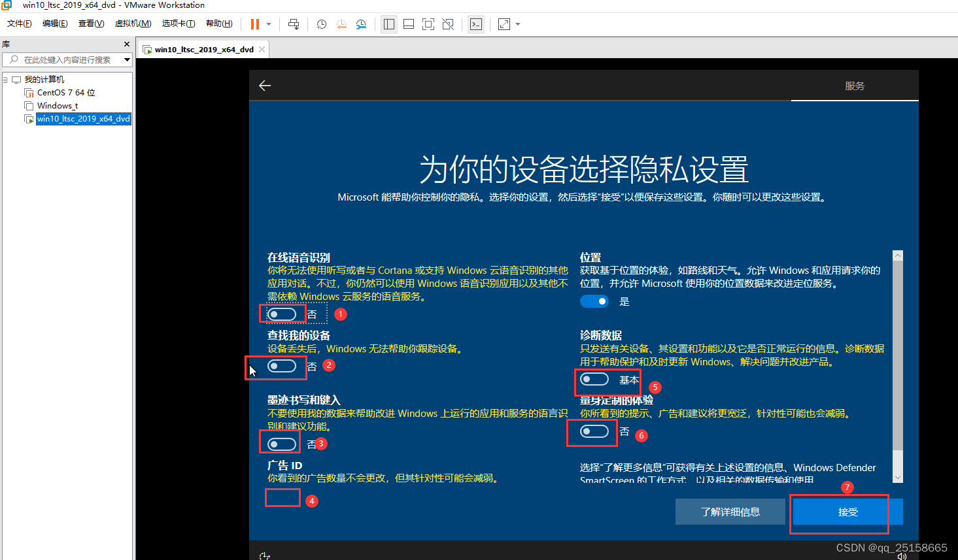Select the 服务 tab in setup

pyautogui.click(x=855, y=86)
